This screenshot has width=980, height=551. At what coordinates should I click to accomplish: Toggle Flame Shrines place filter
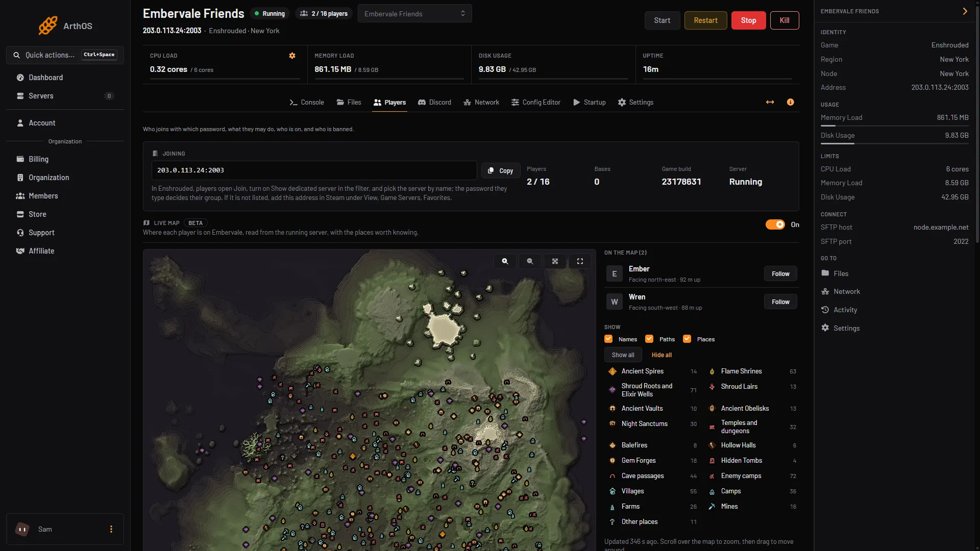752,371
